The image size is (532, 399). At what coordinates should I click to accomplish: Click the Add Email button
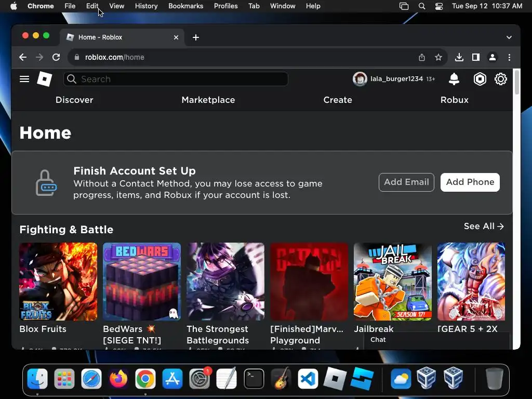pos(406,182)
